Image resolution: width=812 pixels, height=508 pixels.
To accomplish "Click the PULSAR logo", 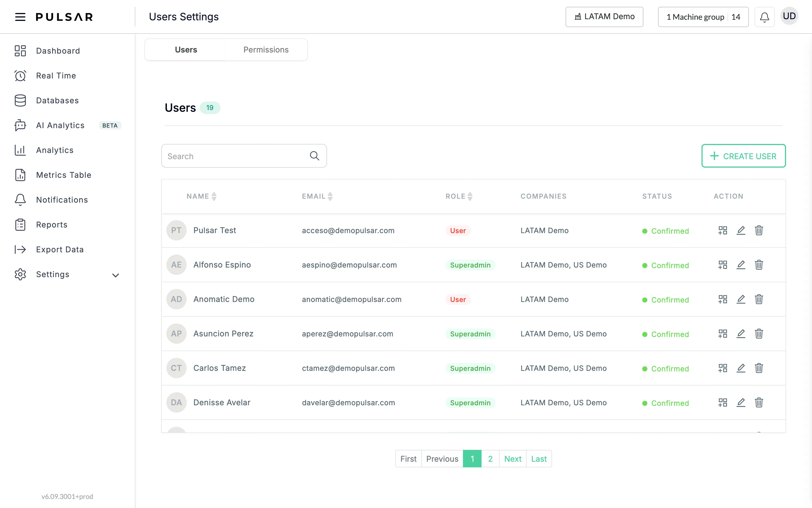I will [64, 17].
